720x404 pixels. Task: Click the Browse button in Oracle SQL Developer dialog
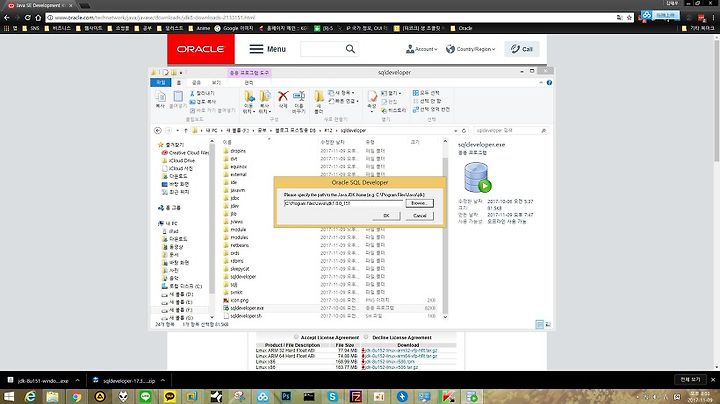click(419, 203)
